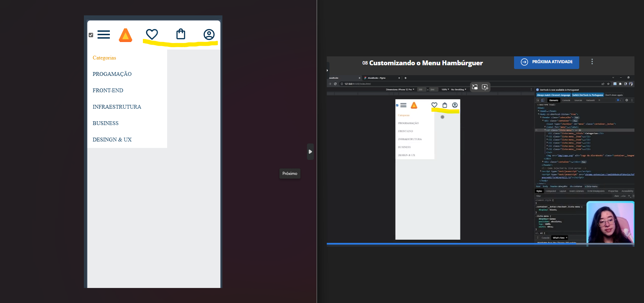Click the bookmark star icon in video browser
This screenshot has height=303, width=644.
(608, 84)
